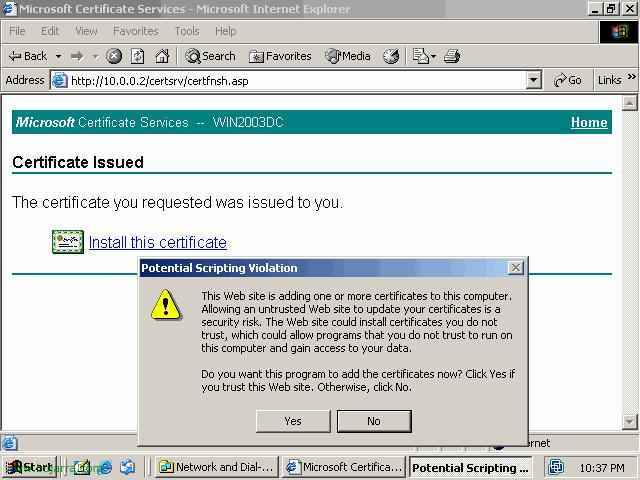Click the Home link in certificate banner

589,122
